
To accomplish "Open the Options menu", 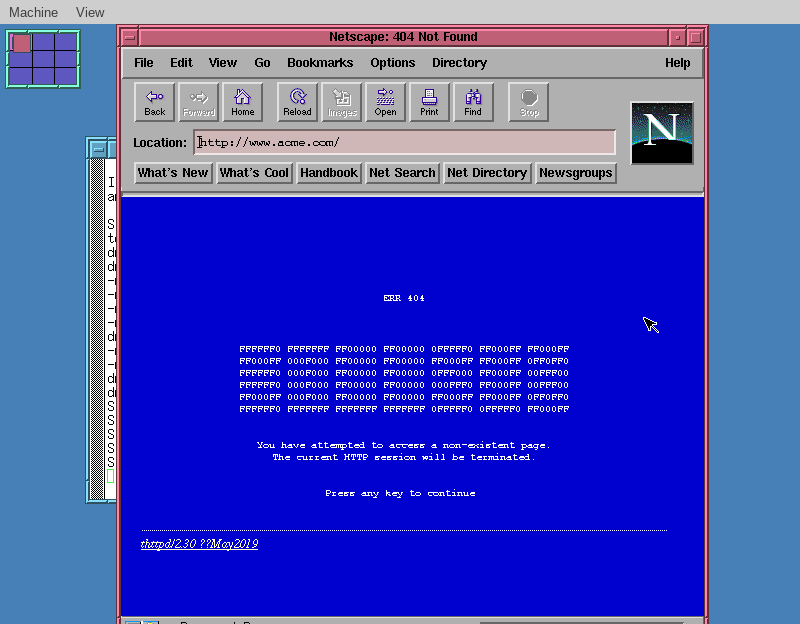I will tap(392, 63).
